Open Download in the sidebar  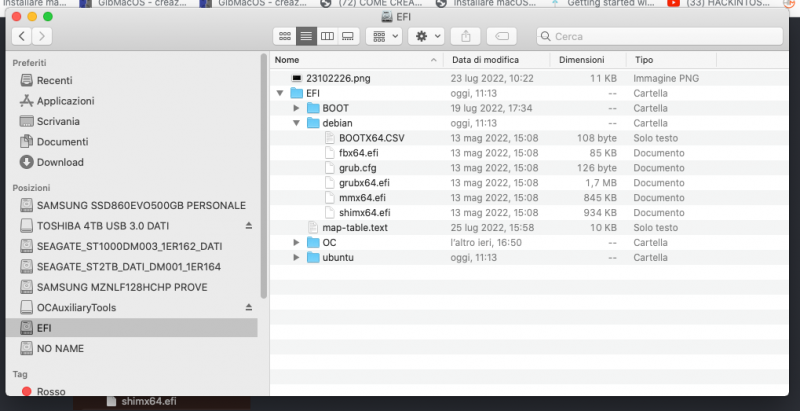(x=60, y=162)
